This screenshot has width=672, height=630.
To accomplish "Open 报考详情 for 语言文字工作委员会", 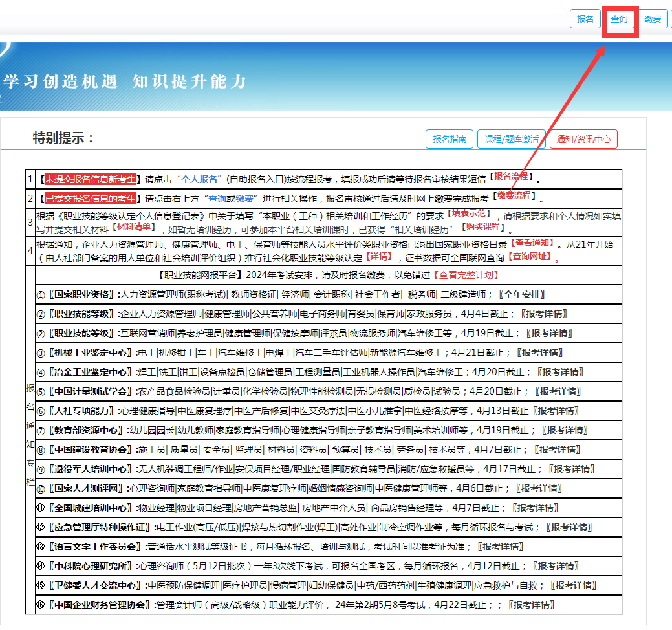I will [x=501, y=547].
